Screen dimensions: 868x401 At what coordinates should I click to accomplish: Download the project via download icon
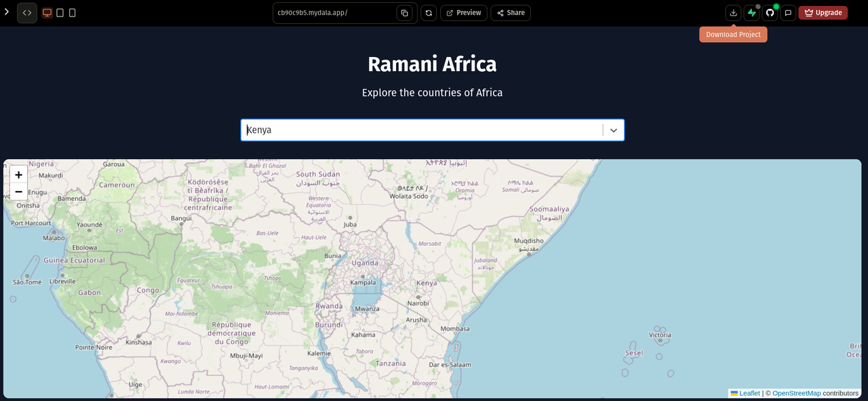coord(733,13)
